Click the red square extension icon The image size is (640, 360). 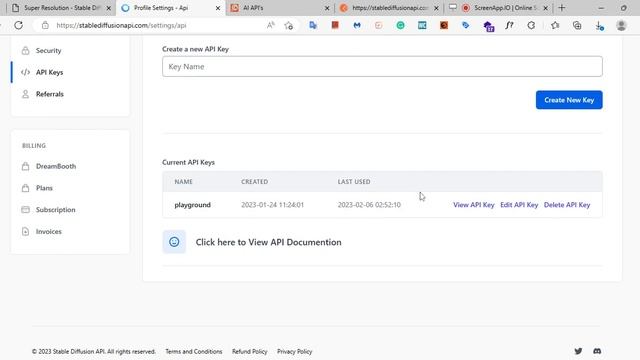335,25
